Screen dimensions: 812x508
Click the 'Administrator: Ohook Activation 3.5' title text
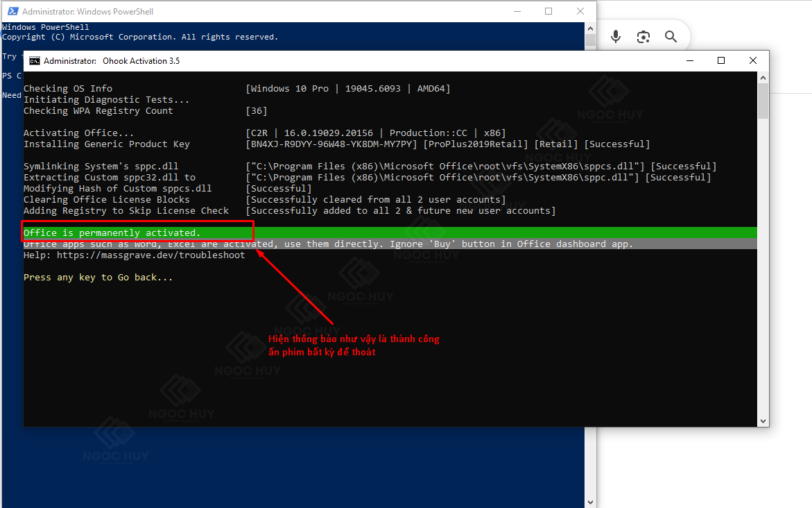pos(112,61)
